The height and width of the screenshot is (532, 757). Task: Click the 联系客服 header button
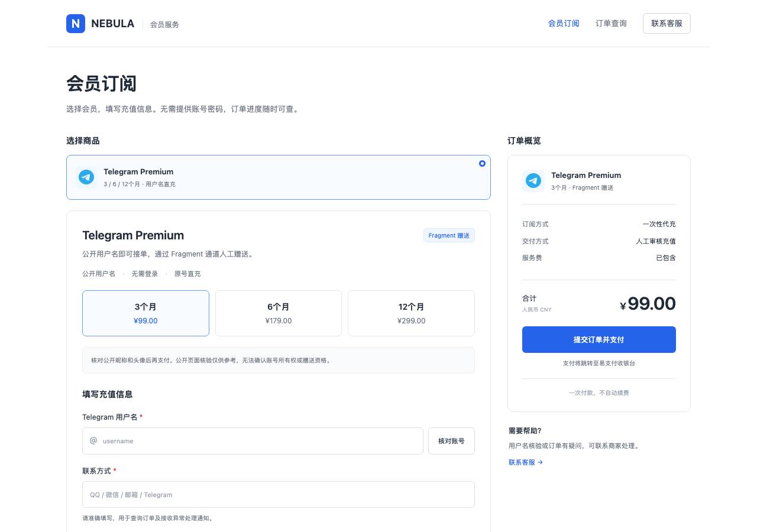pyautogui.click(x=667, y=24)
